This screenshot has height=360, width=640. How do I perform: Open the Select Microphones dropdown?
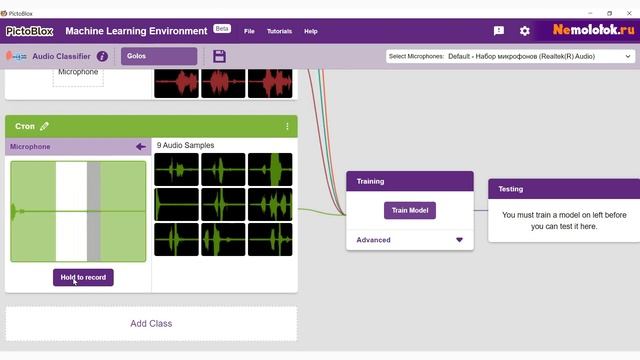coord(510,56)
